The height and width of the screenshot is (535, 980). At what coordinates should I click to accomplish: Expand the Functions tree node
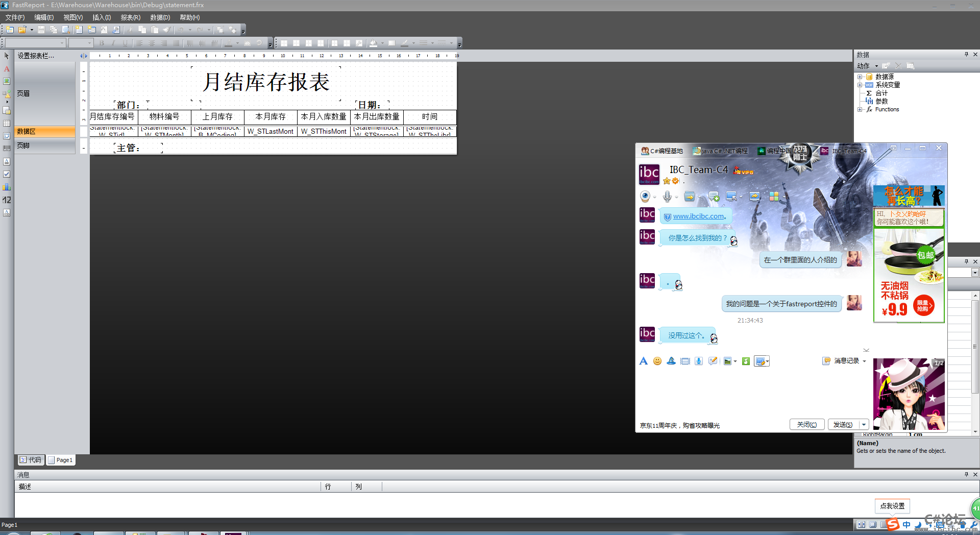click(x=860, y=110)
